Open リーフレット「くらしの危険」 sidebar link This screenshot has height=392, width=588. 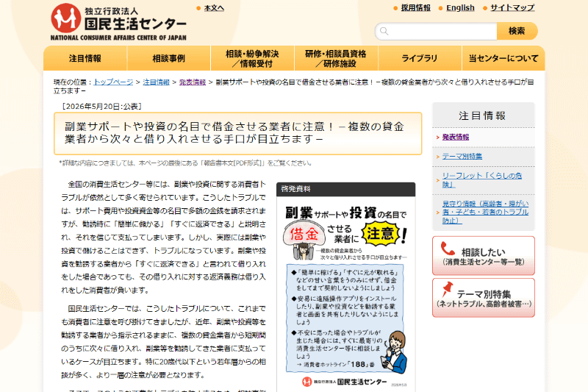point(482,180)
